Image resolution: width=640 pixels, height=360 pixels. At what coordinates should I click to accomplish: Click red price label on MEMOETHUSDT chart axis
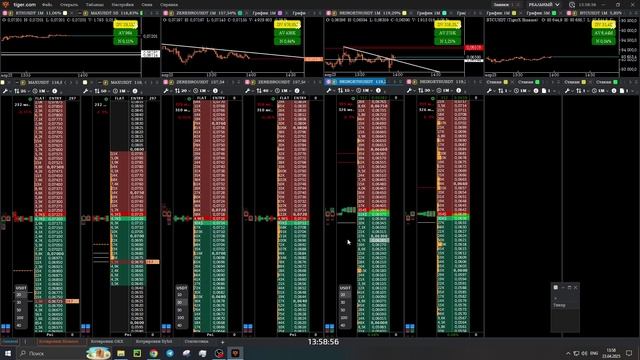point(474,48)
